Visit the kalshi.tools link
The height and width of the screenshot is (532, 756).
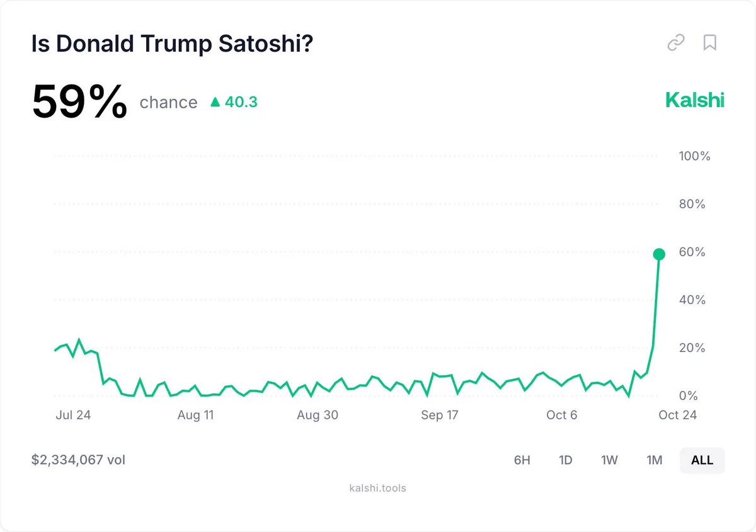click(x=377, y=488)
